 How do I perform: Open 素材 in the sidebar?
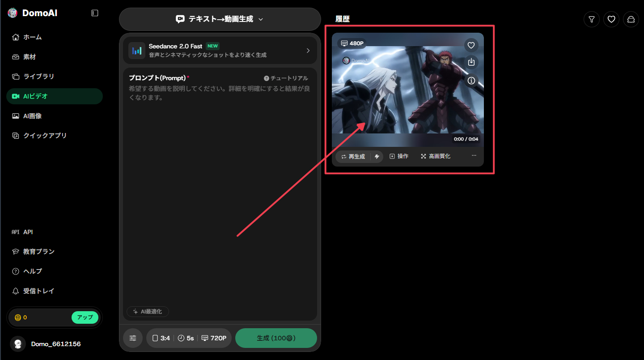point(55,57)
